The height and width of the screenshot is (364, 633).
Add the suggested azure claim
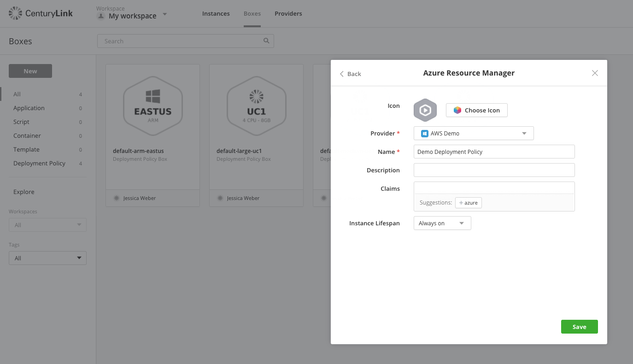tap(468, 203)
